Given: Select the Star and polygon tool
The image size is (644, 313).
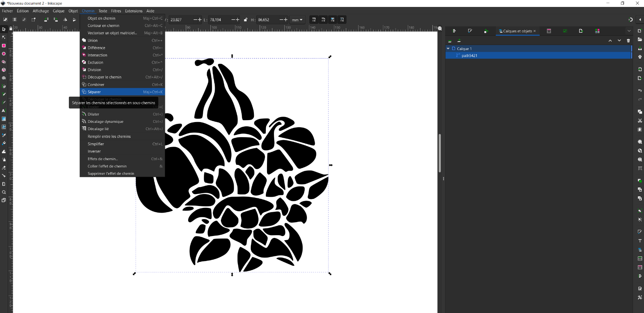Looking at the screenshot, I should click(4, 62).
